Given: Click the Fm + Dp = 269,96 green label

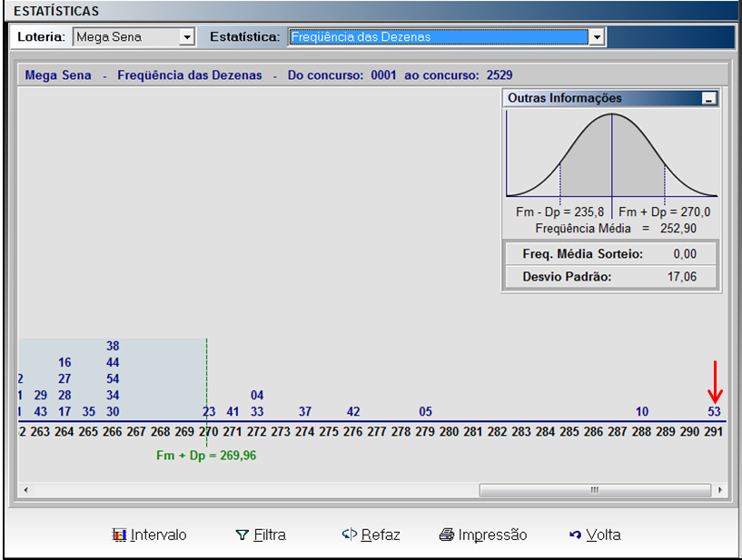Looking at the screenshot, I should coord(206,456).
